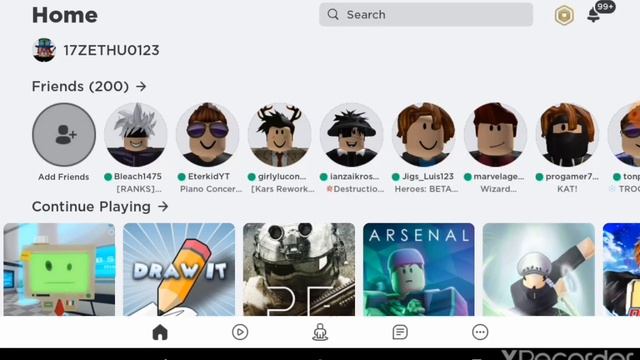Tap the Add Friends circle button
Screen dimensions: 640x360
[x=64, y=135]
